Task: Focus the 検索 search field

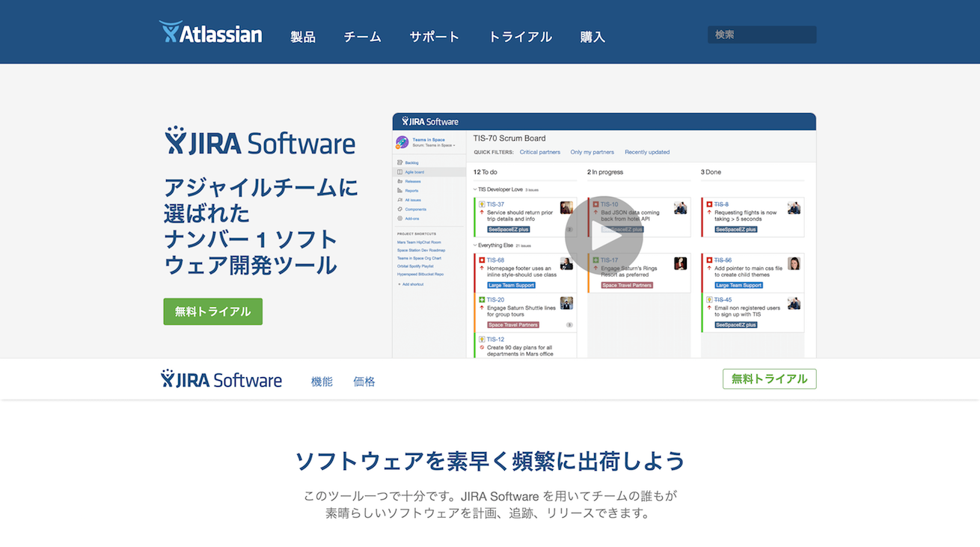Action: click(762, 34)
